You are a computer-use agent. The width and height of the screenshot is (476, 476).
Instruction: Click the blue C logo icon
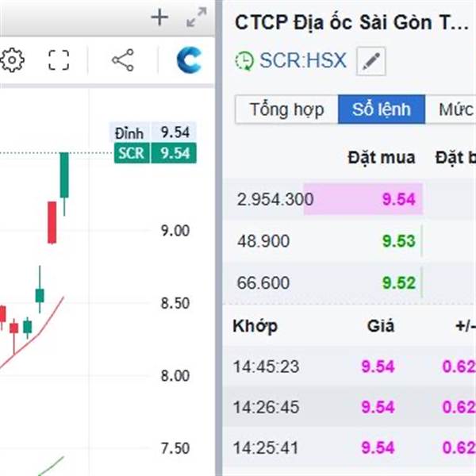189,60
